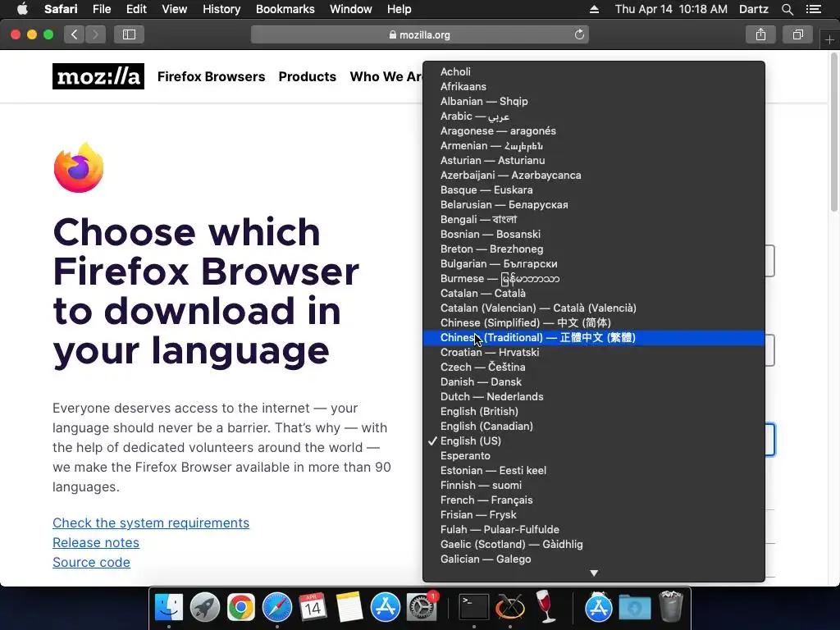Screen dimensions: 840x630
Task: Open the Window menu
Action: 350,9
